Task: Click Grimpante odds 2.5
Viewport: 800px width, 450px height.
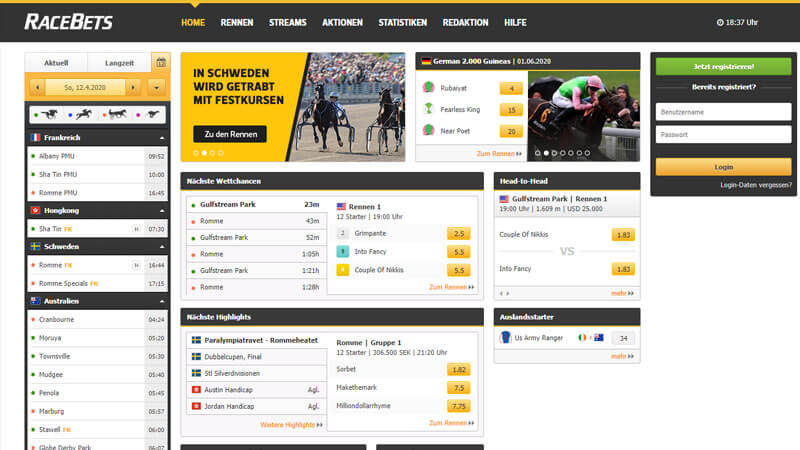Action: pyautogui.click(x=459, y=234)
